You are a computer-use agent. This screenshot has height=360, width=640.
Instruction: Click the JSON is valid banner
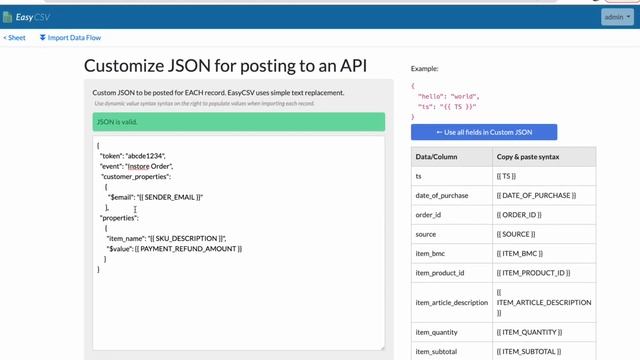pos(238,122)
